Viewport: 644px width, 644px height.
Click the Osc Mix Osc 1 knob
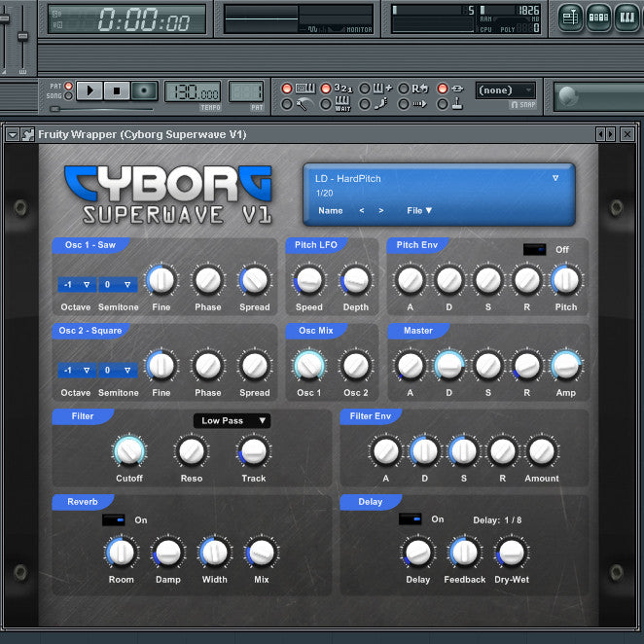[308, 366]
